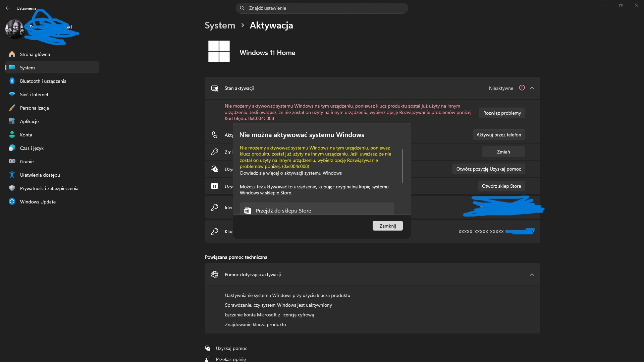
Task: Click the Windows logo tile
Action: 219,51
